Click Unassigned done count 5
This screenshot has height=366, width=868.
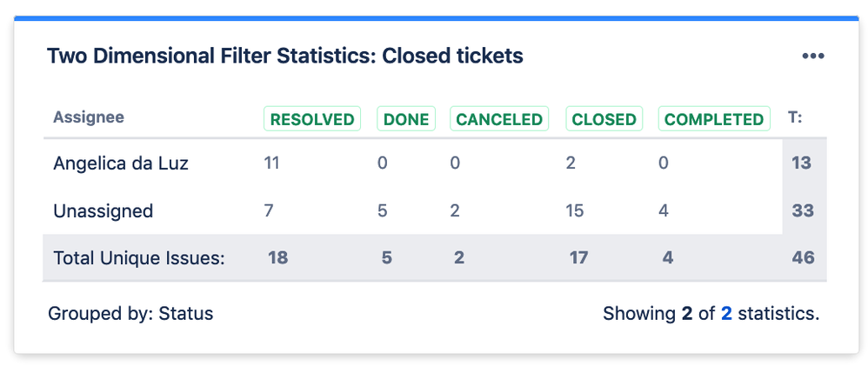pyautogui.click(x=382, y=211)
